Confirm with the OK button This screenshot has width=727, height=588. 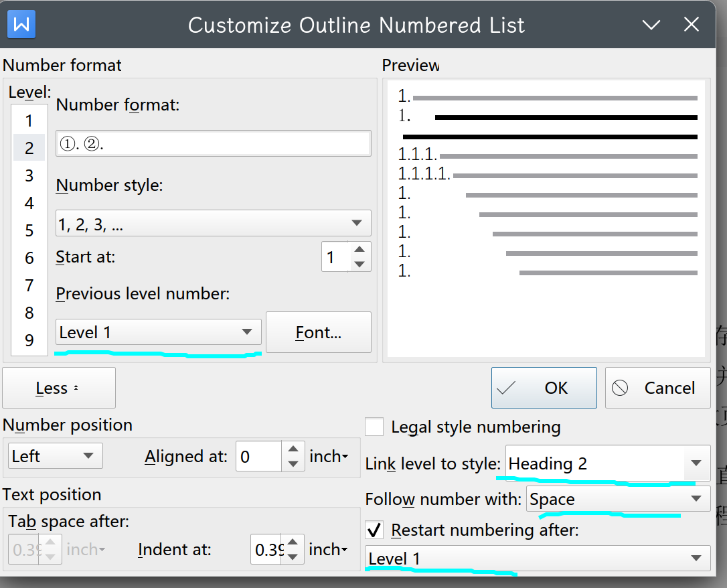coord(544,388)
